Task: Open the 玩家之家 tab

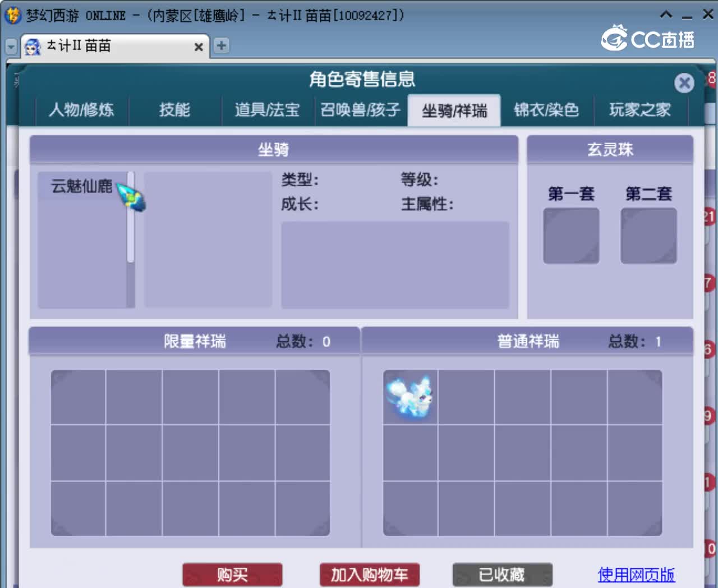Action: coord(640,109)
